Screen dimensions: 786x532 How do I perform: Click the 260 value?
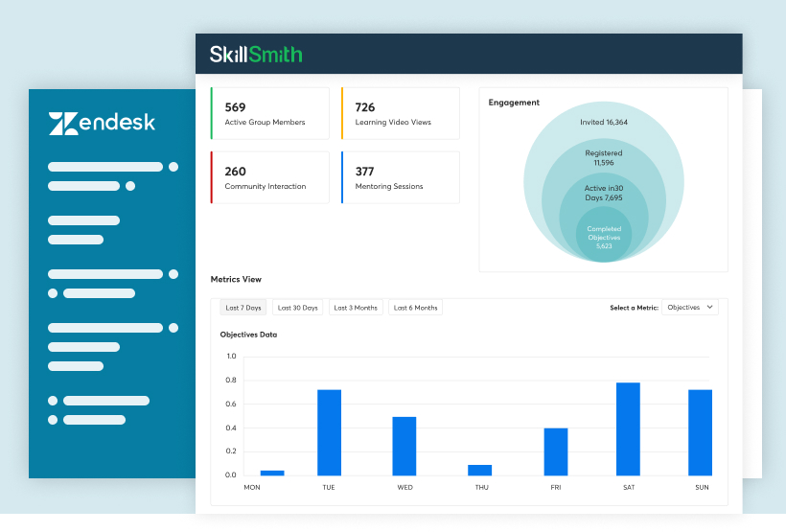click(x=235, y=172)
